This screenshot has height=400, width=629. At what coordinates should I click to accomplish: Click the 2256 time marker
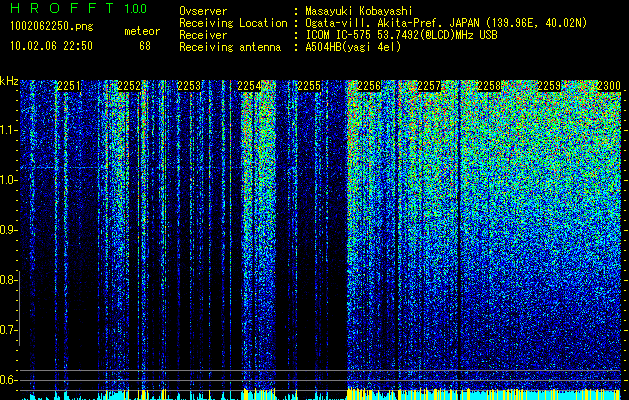369,86
